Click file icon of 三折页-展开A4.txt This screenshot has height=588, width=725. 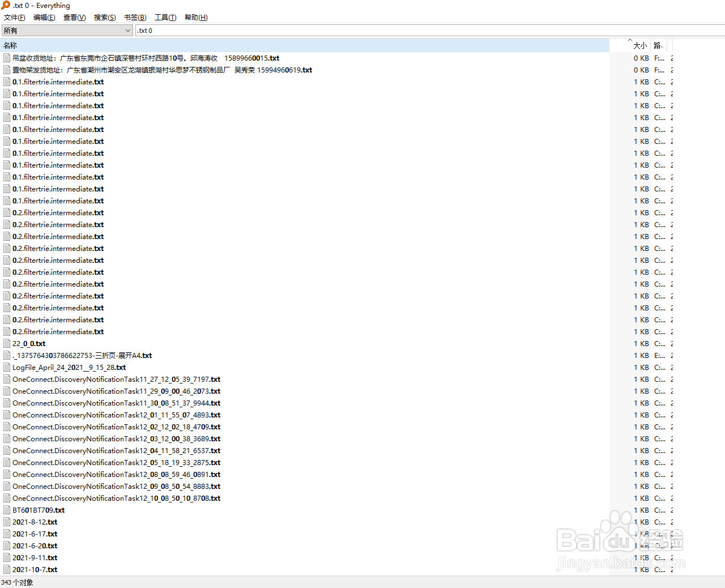click(x=7, y=356)
